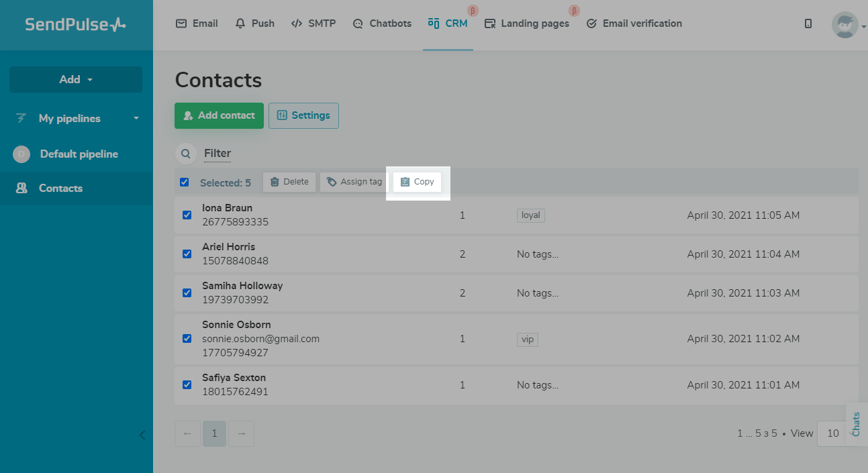868x473 pixels.
Task: Open the Push tab
Action: pyautogui.click(x=255, y=23)
